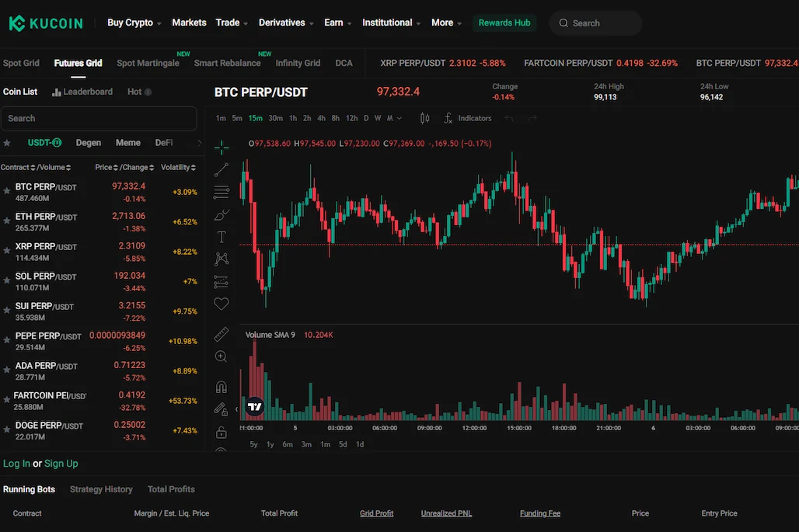Click the KuCoin logo
Image resolution: width=799 pixels, height=532 pixels.
[46, 23]
